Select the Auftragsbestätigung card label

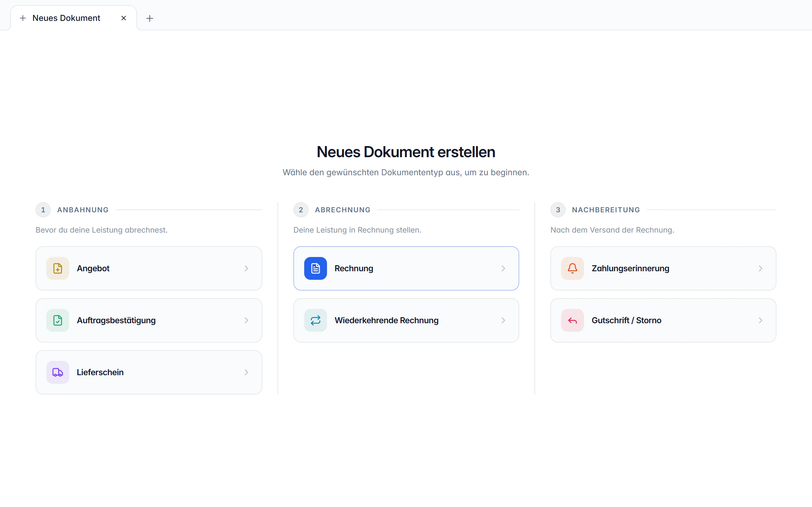[x=116, y=320]
